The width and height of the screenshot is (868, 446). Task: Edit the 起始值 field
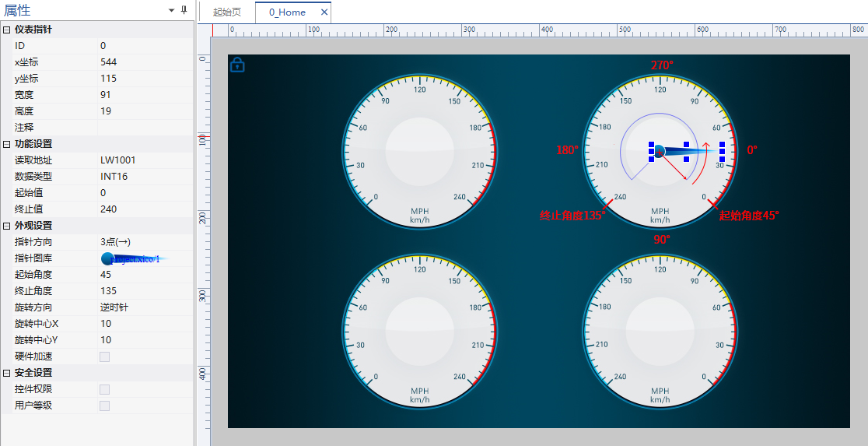145,193
